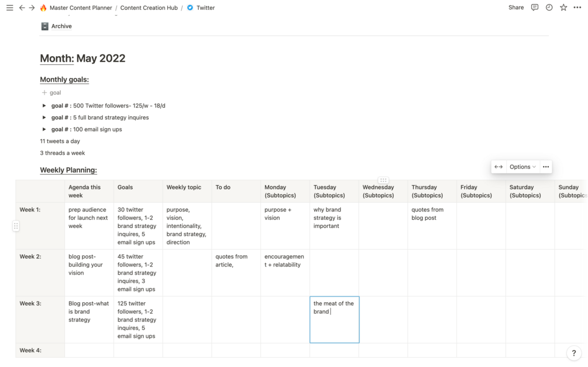This screenshot has height=367, width=588.
Task: View page history clock icon
Action: (549, 8)
